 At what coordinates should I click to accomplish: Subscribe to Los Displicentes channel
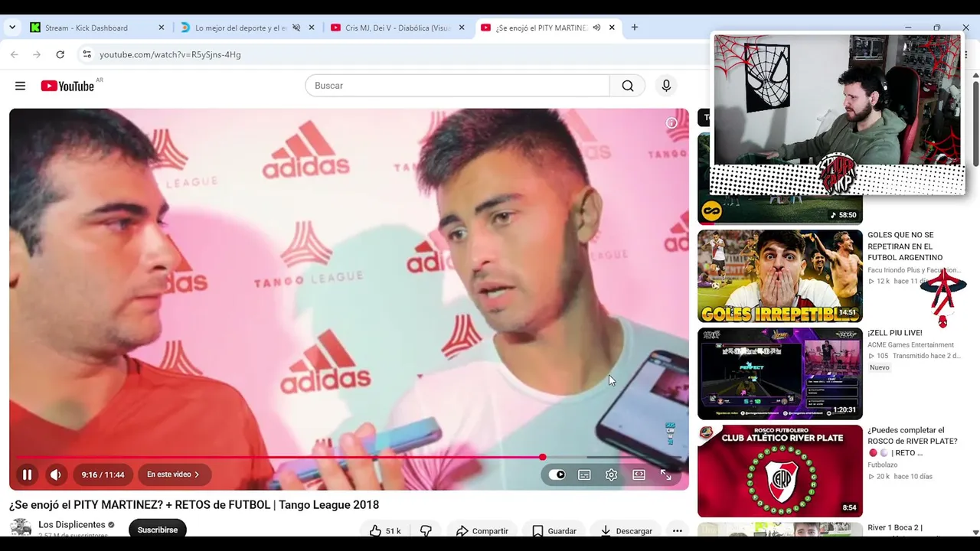[x=158, y=530]
